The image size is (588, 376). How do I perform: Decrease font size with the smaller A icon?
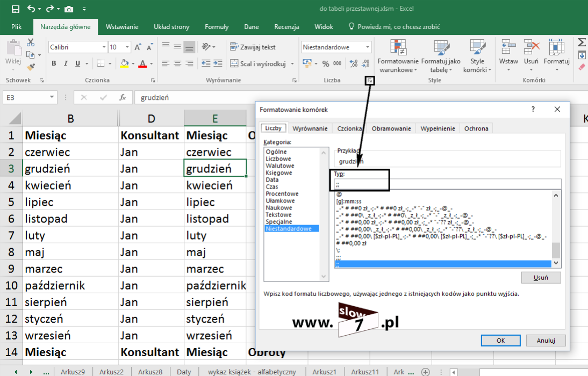tap(149, 47)
